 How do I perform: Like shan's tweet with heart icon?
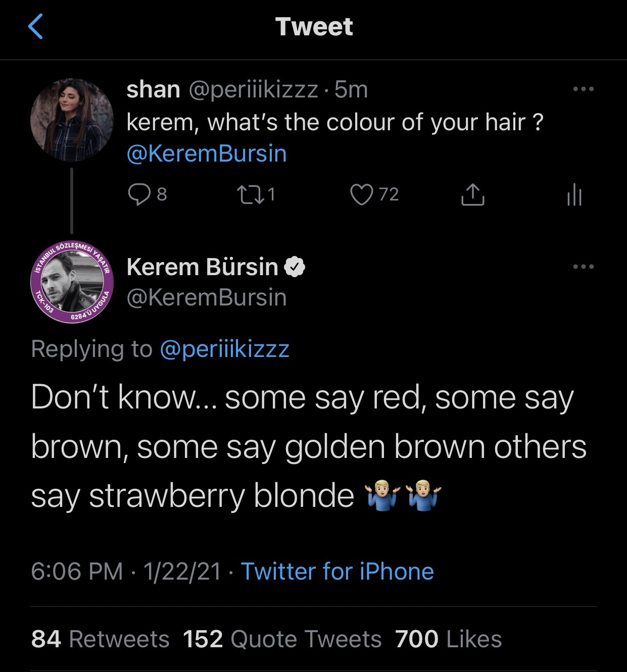(361, 194)
